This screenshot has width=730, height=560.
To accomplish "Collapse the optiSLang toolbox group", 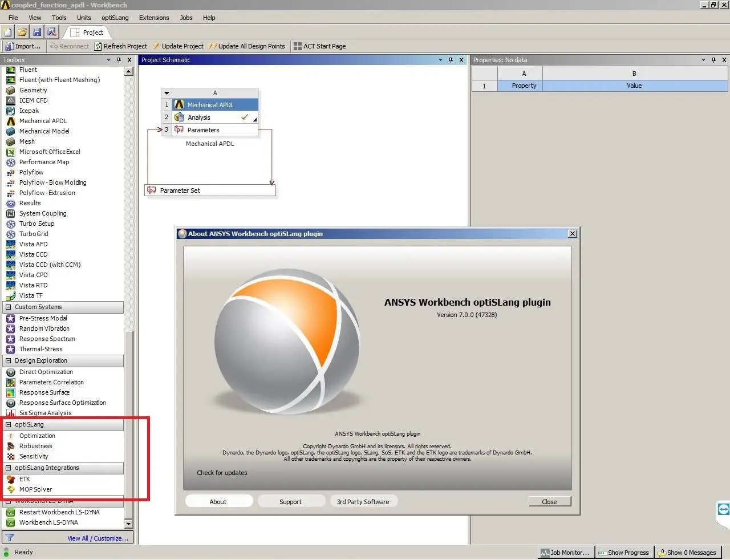I will pyautogui.click(x=8, y=424).
